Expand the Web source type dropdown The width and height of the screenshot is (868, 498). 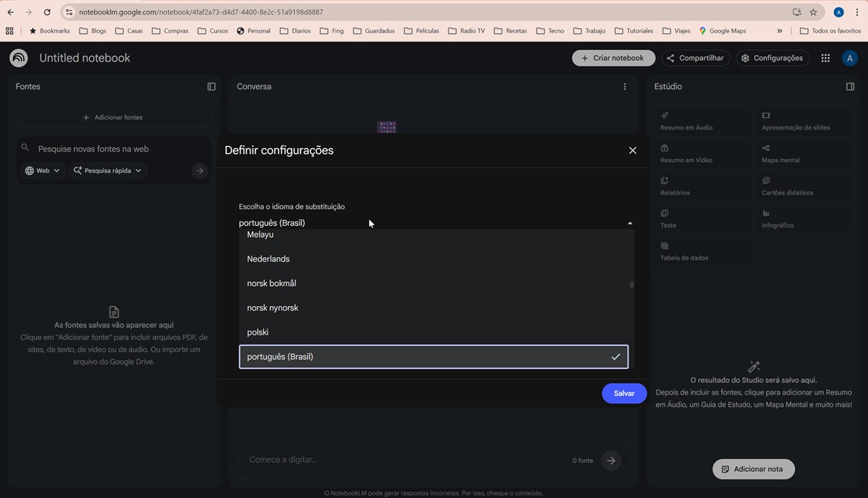pos(43,171)
